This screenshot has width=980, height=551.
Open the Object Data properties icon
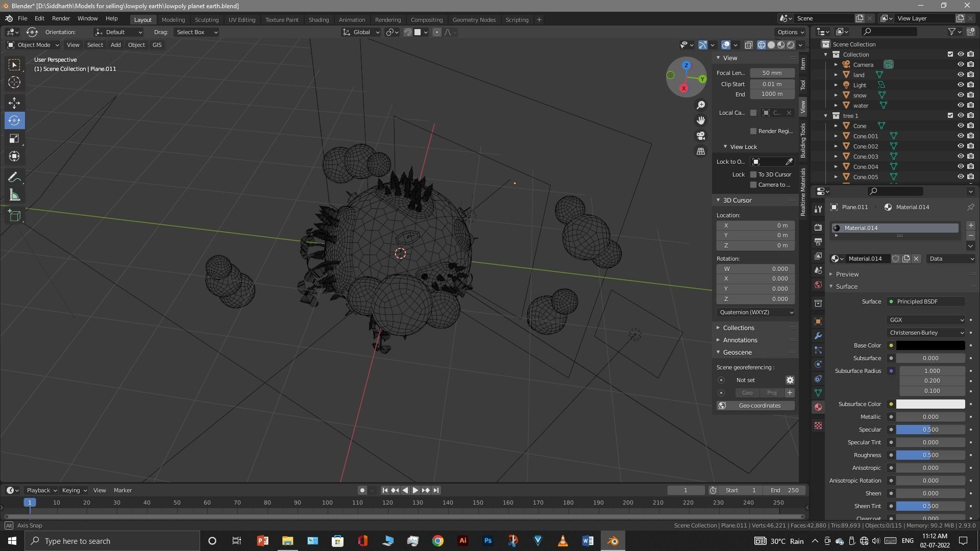[x=818, y=393]
